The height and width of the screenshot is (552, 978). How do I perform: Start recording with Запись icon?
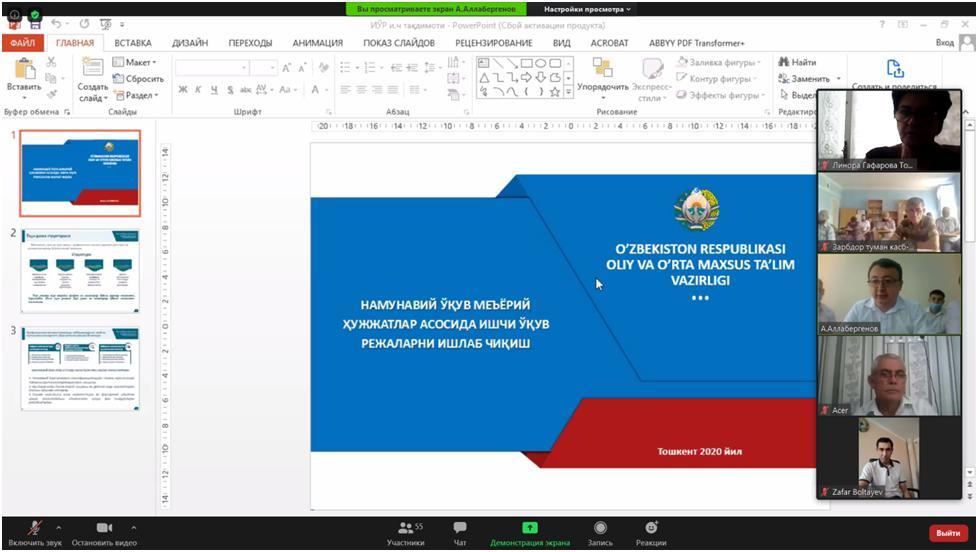pyautogui.click(x=600, y=527)
